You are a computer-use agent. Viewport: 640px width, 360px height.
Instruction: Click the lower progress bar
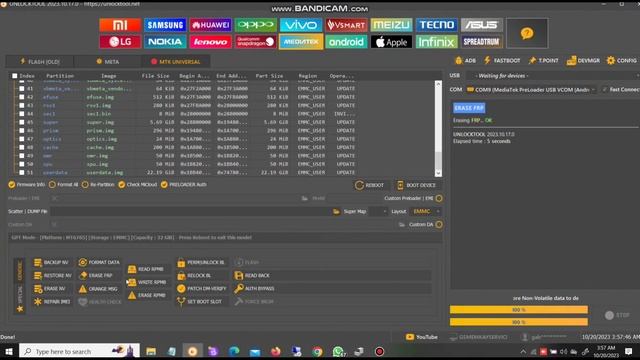tap(519, 322)
